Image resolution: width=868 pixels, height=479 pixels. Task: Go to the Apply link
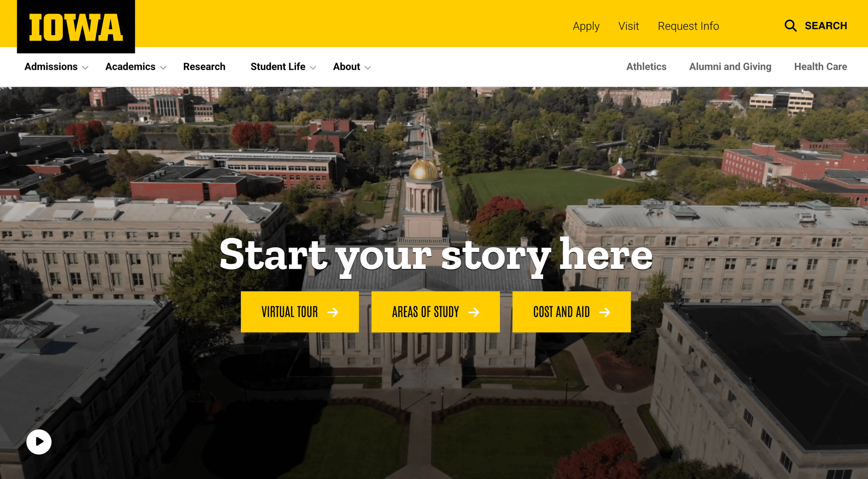[x=586, y=26]
